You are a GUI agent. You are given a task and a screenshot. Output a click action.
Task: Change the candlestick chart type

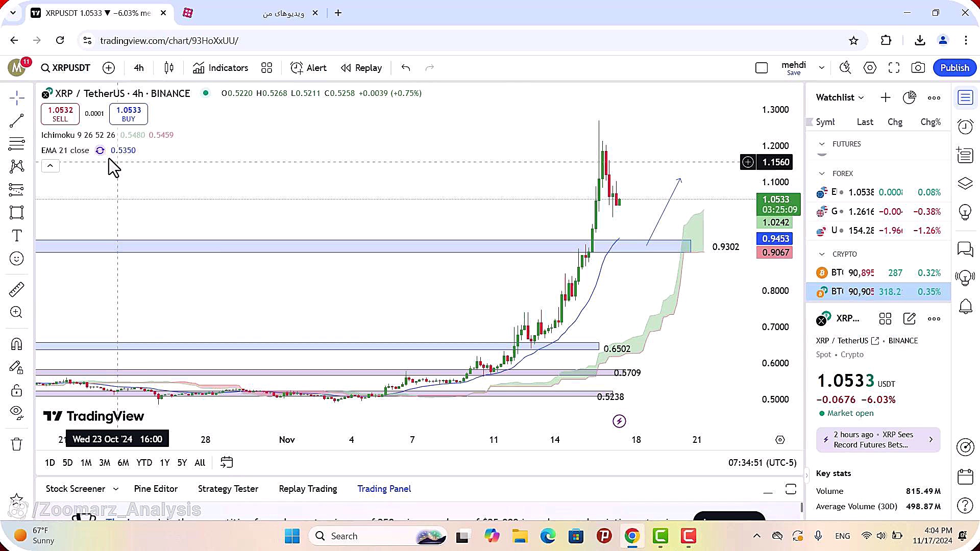[169, 68]
